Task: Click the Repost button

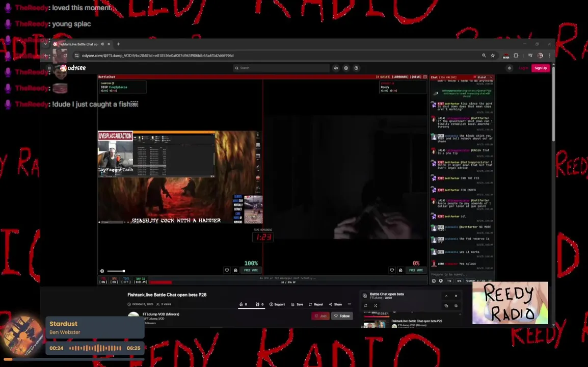Action: click(x=316, y=304)
